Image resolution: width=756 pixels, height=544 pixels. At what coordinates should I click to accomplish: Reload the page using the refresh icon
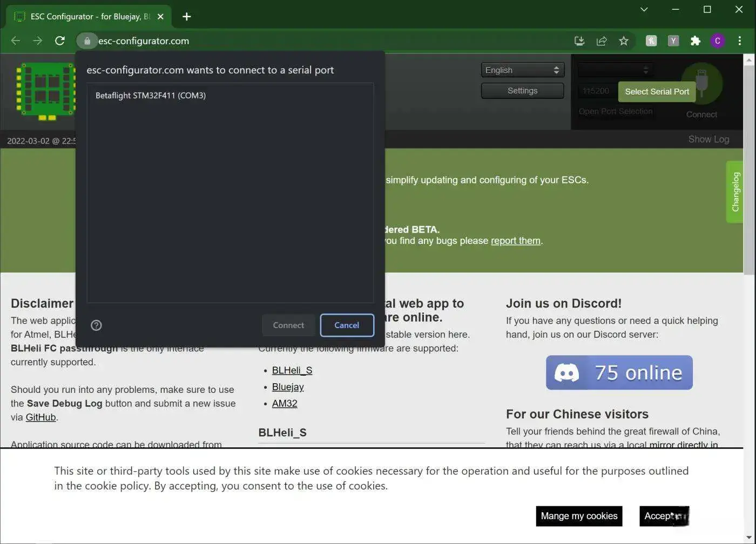pyautogui.click(x=60, y=40)
